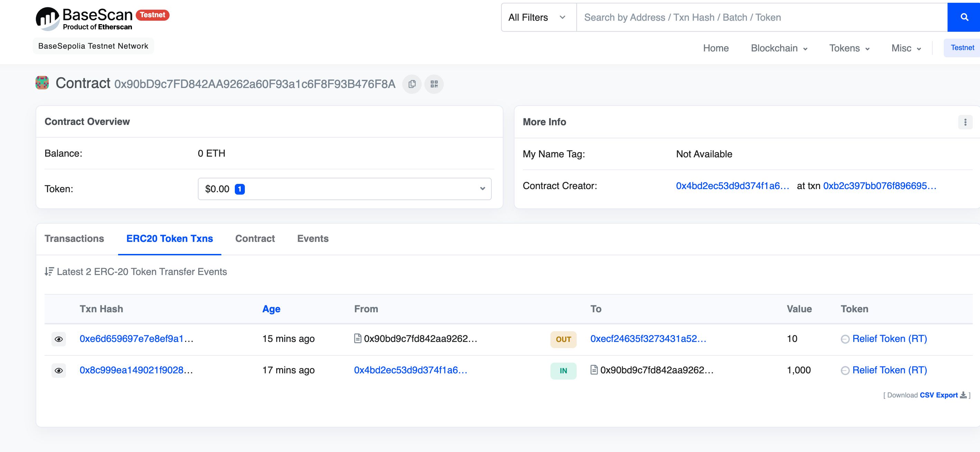Open recipient address 0xecf24635f3273431a52
Viewport: 980px width, 452px height.
click(x=648, y=339)
